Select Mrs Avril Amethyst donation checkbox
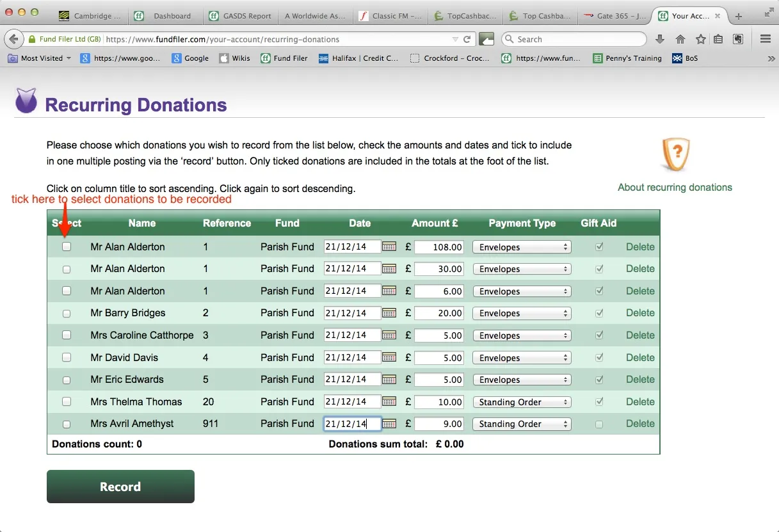This screenshot has height=532, width=779. click(67, 424)
